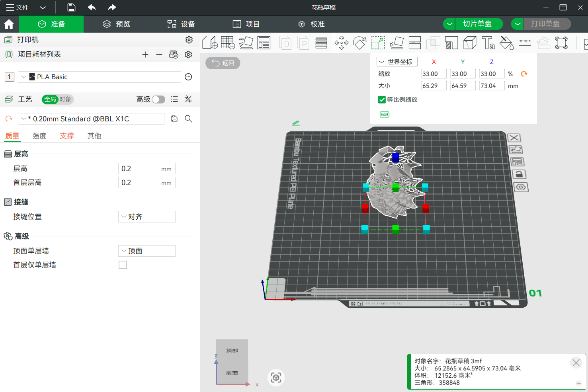The width and height of the screenshot is (588, 392).
Task: Click the Add plate grid icon
Action: tap(228, 43)
